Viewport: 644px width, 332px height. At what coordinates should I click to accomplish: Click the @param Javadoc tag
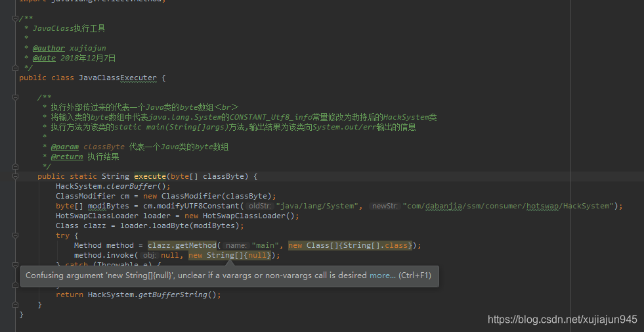64,147
